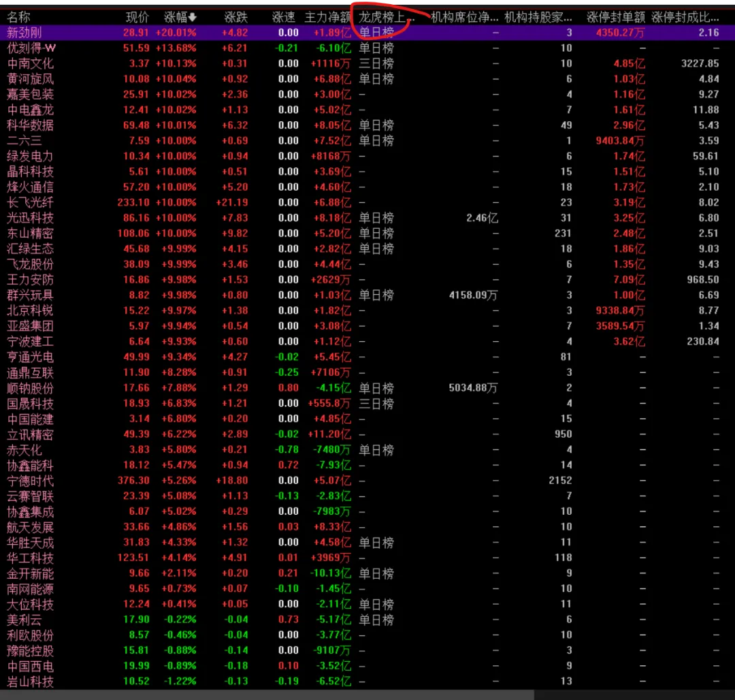This screenshot has height=700, width=735.
Task: Select the 群兴玩具 stock name
Action: coord(31,296)
